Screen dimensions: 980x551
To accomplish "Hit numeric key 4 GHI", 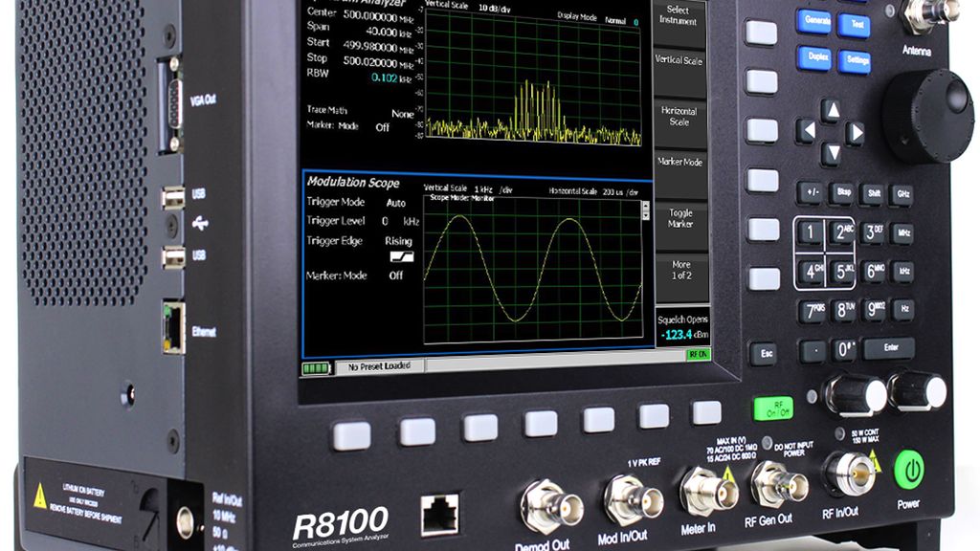I will (812, 271).
